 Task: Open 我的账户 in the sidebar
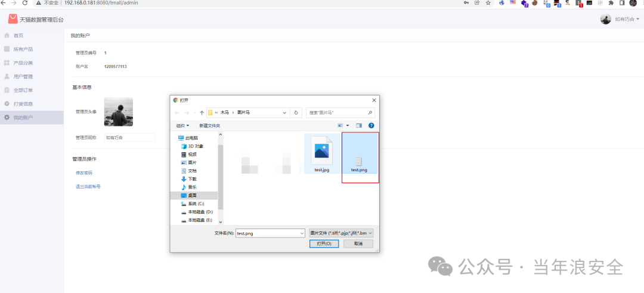pyautogui.click(x=32, y=118)
